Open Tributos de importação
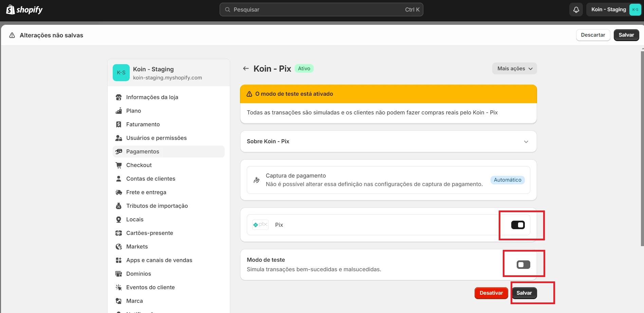 click(169, 206)
